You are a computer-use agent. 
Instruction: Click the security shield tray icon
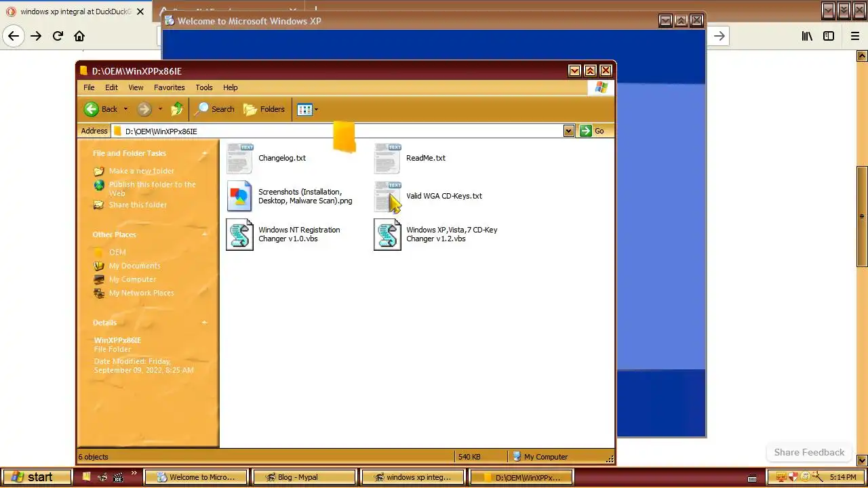(792, 477)
